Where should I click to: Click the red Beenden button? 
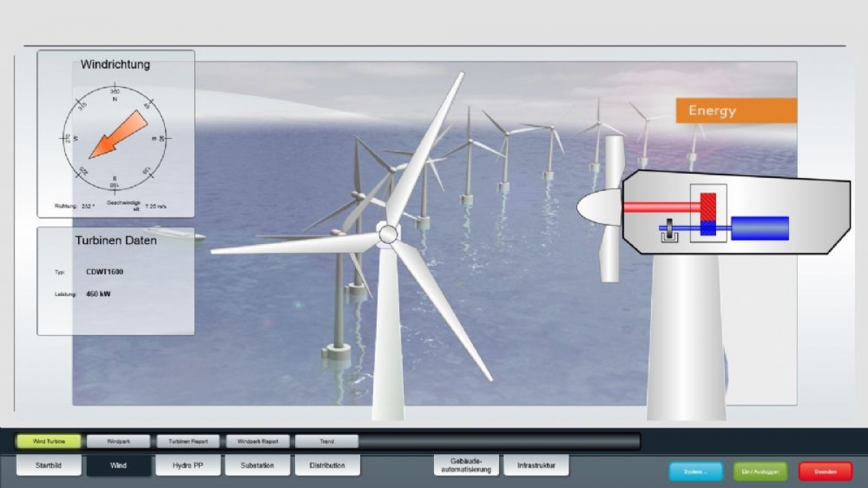pyautogui.click(x=825, y=471)
